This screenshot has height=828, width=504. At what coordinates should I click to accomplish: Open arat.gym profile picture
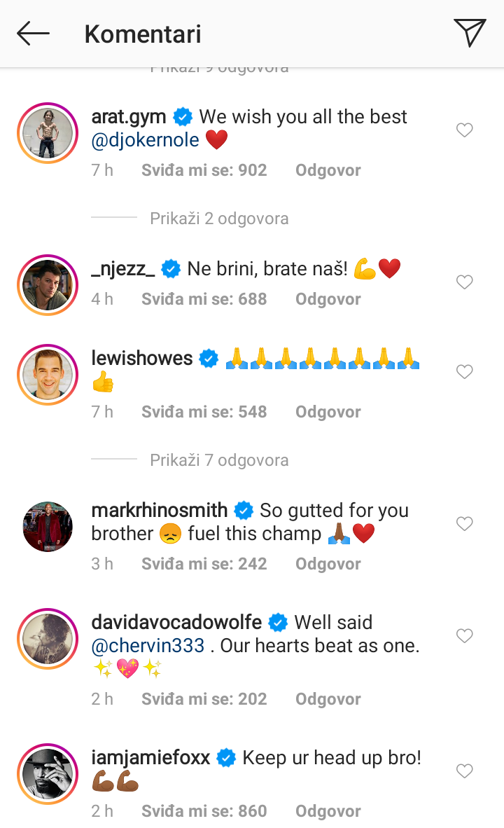[x=48, y=133]
